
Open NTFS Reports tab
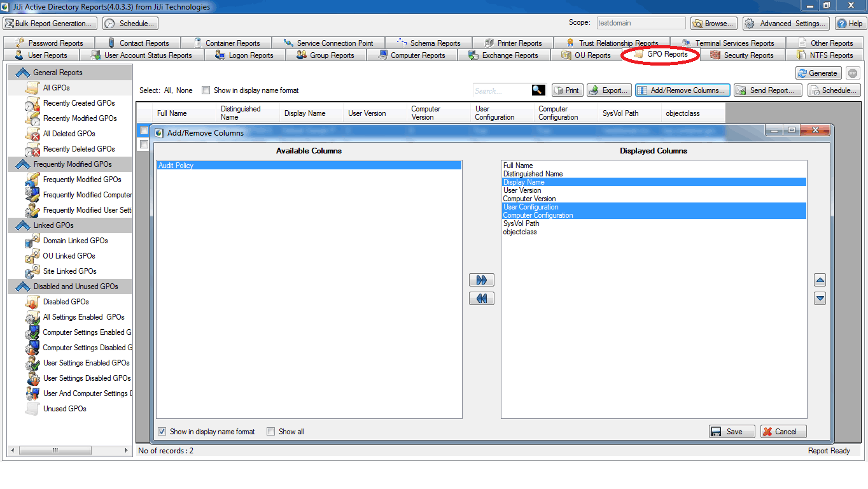coord(825,55)
